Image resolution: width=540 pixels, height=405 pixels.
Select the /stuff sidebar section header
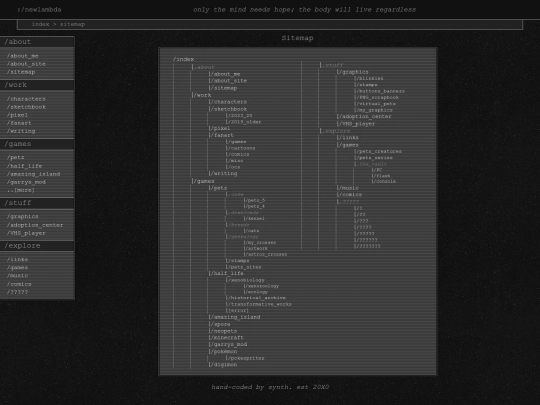click(37, 203)
